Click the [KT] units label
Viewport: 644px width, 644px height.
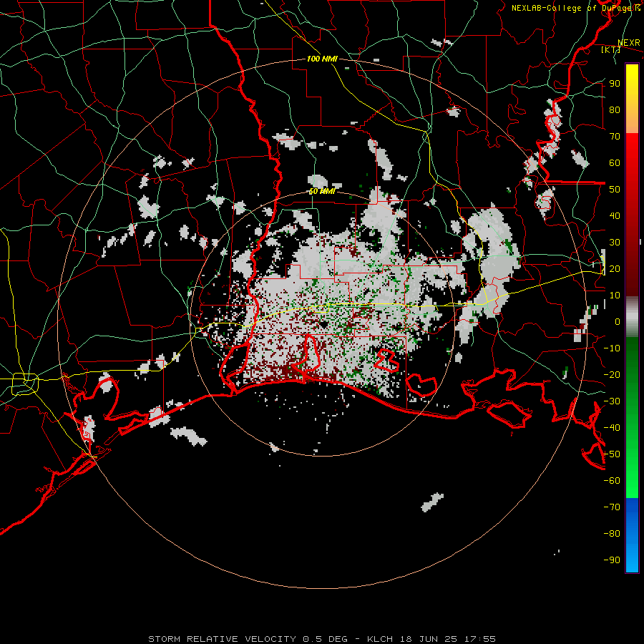610,49
